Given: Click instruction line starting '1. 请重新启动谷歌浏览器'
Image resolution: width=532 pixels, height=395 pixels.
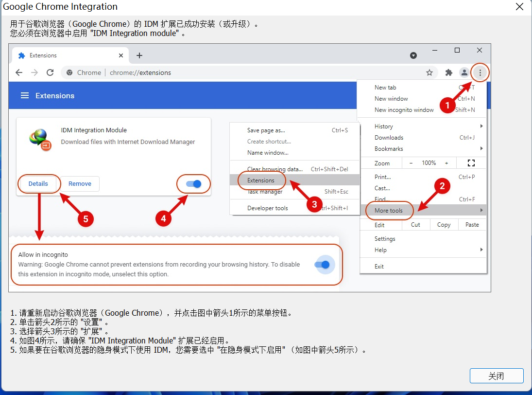Looking at the screenshot, I should (151, 313).
